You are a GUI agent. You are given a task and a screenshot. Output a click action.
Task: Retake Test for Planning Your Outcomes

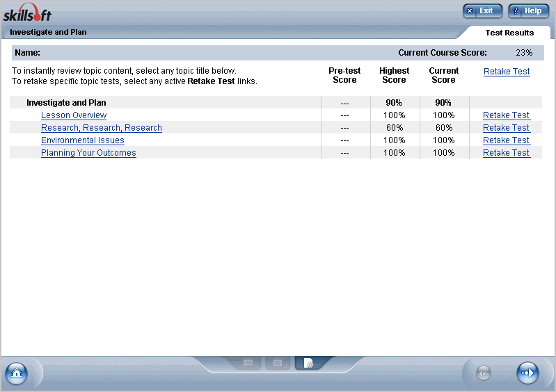(507, 153)
